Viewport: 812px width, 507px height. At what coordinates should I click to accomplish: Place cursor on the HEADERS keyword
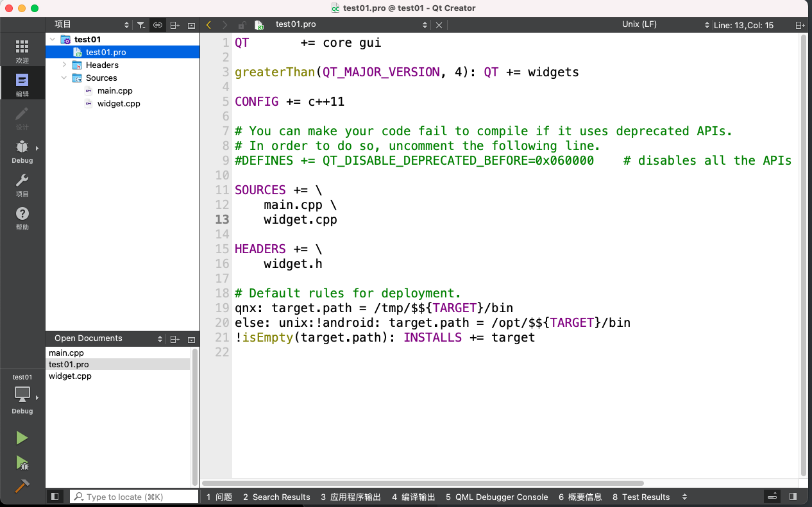point(260,249)
